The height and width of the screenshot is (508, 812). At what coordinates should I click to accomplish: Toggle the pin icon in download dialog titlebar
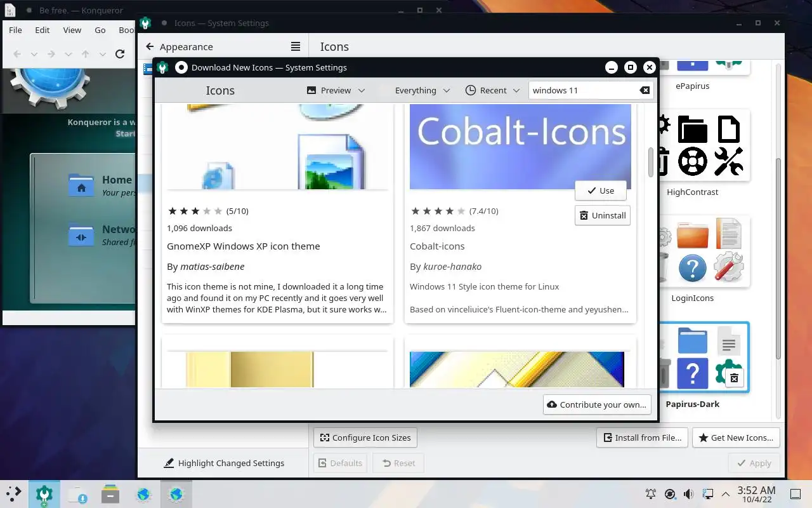181,67
